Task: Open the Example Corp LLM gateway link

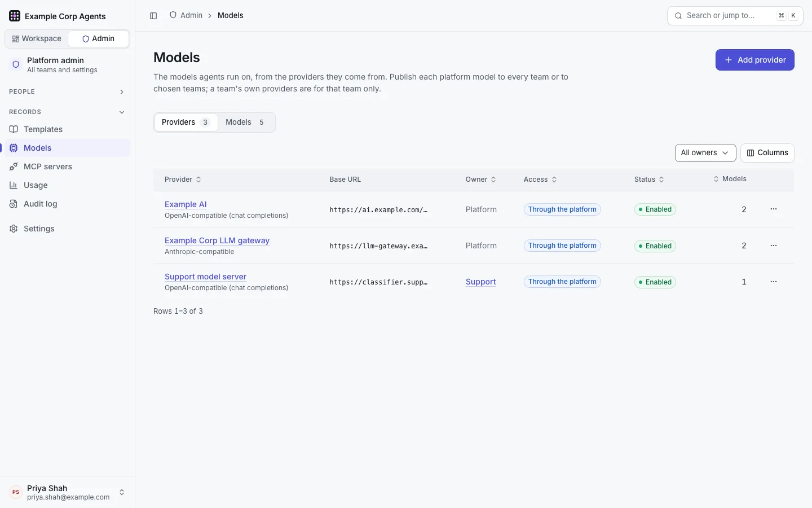Action: (217, 240)
